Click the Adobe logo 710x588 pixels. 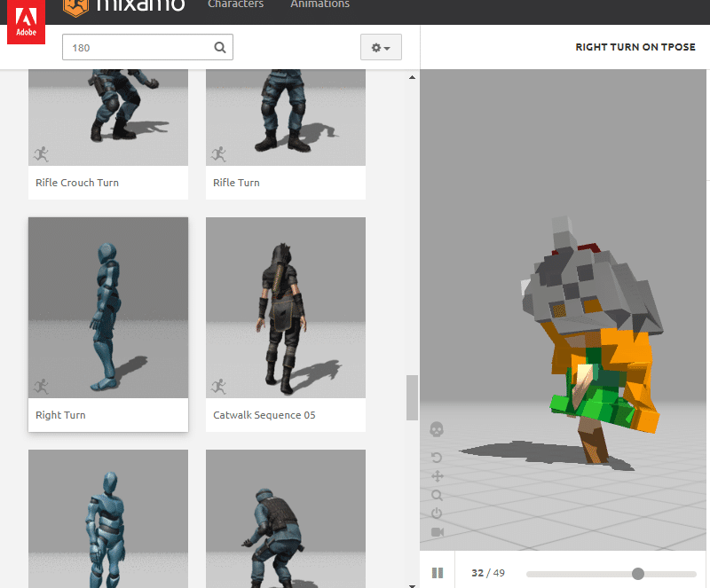click(27, 21)
